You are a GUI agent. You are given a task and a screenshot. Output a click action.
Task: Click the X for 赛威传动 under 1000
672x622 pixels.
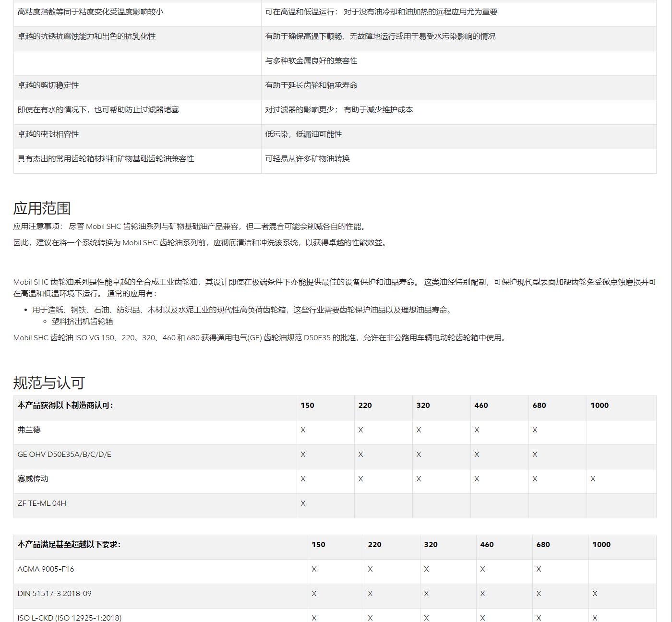pos(593,479)
